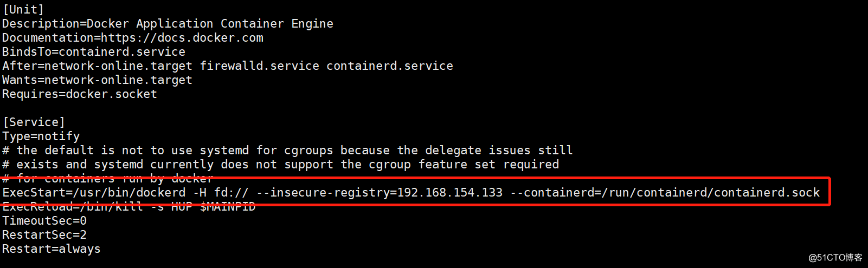The height and width of the screenshot is (268, 868).
Task: Click the comment about delegate issues
Action: click(287, 150)
